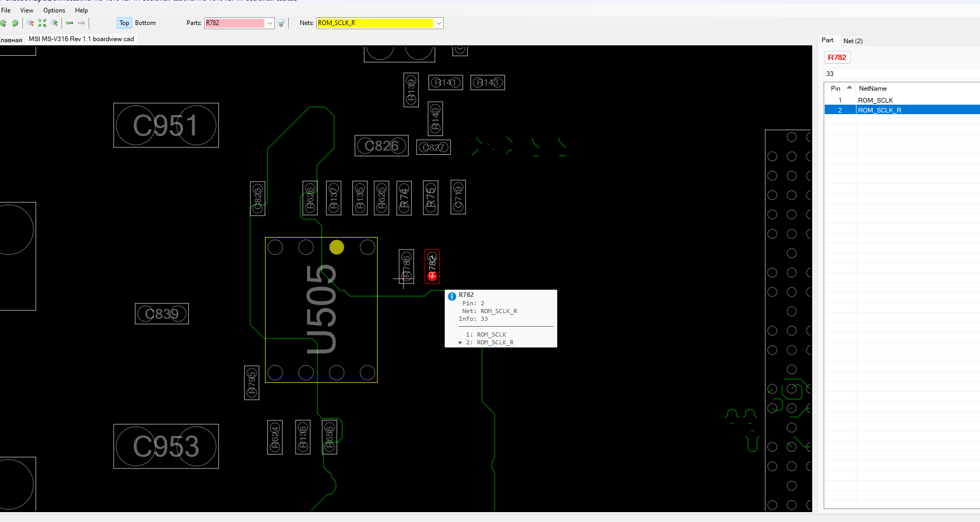Viewport: 980px width, 522px height.
Task: Open the Help menu
Action: tap(81, 10)
